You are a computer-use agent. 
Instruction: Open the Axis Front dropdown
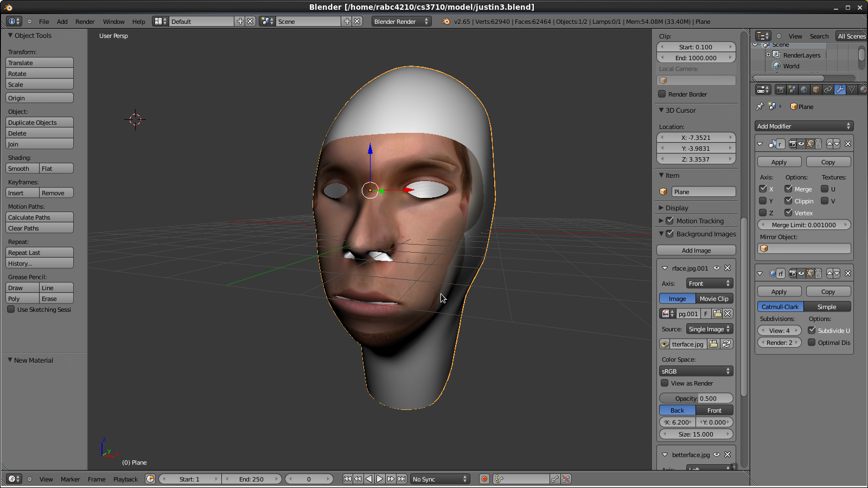pyautogui.click(x=710, y=283)
